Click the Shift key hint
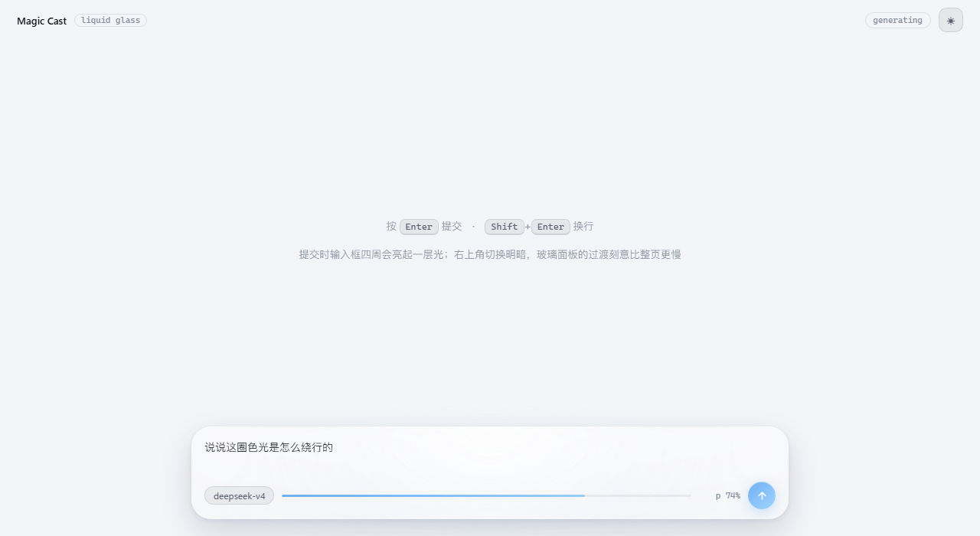Viewport: 980px width, 536px height. click(x=505, y=227)
